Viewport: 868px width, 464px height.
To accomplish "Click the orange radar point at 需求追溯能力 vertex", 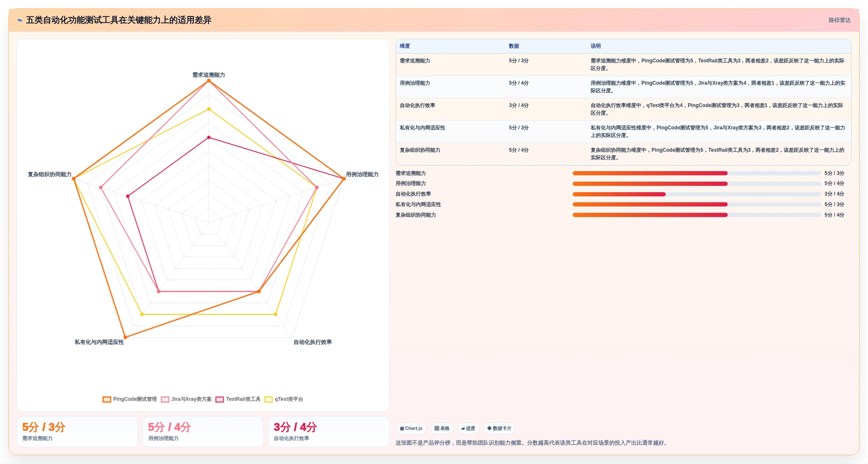I will click(209, 80).
